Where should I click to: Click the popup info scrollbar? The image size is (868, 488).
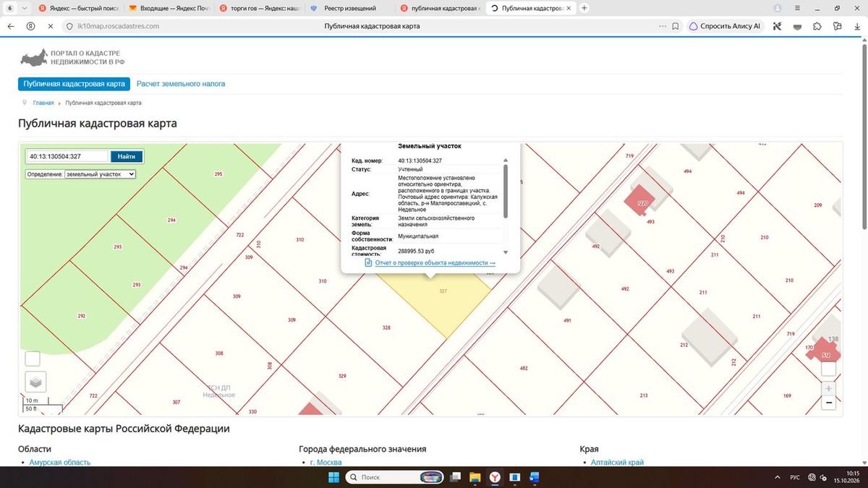(x=505, y=191)
